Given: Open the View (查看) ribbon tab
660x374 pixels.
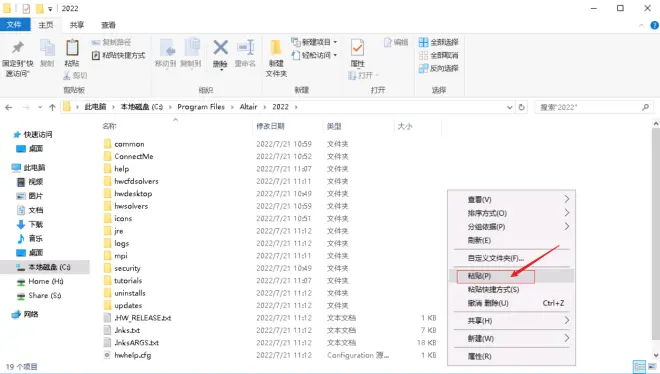Looking at the screenshot, I should pyautogui.click(x=108, y=25).
